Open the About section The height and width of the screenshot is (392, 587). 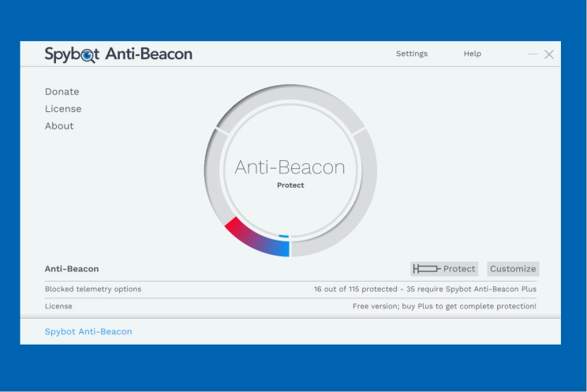pyautogui.click(x=59, y=126)
